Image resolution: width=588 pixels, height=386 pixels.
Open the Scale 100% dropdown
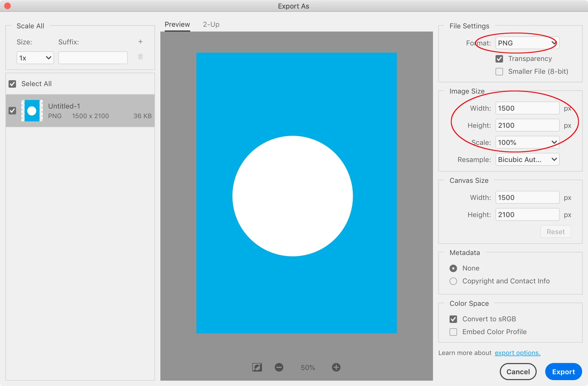(x=527, y=142)
